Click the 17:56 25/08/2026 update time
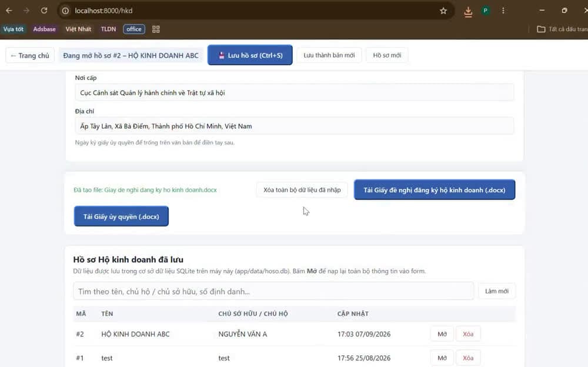 (364, 358)
